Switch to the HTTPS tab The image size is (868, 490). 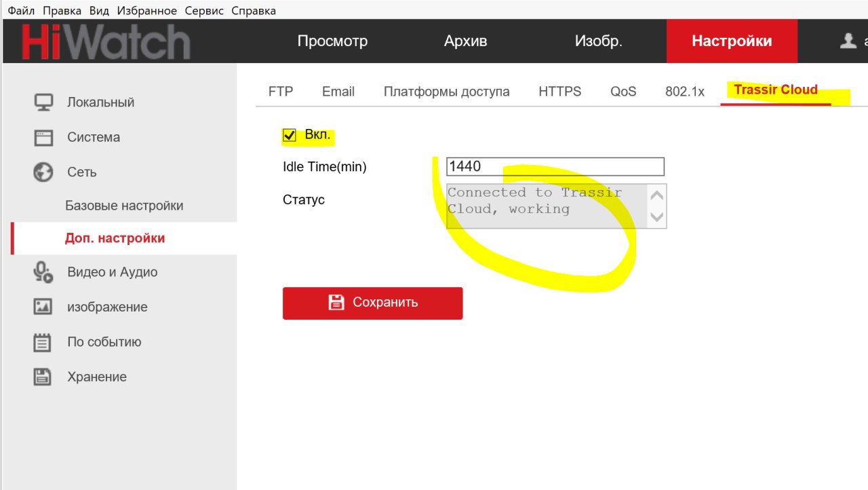tap(560, 92)
